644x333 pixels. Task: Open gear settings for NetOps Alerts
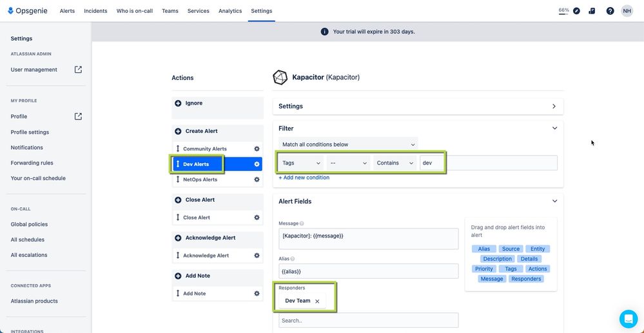(257, 179)
